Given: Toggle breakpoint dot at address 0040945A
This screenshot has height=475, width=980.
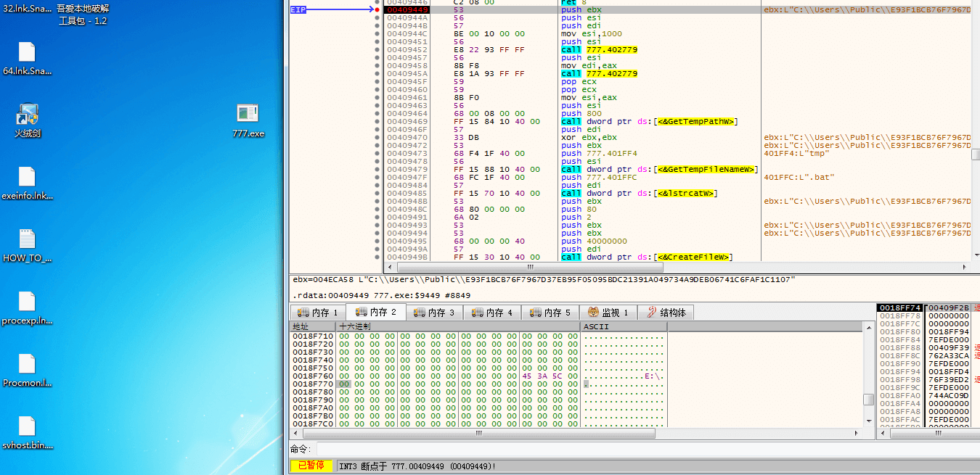Looking at the screenshot, I should pyautogui.click(x=377, y=74).
